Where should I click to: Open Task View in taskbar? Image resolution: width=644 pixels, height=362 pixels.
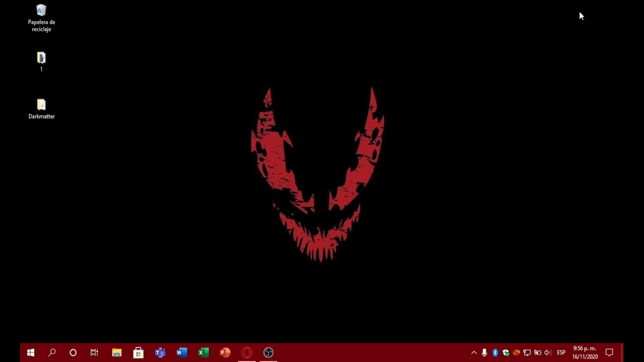94,352
